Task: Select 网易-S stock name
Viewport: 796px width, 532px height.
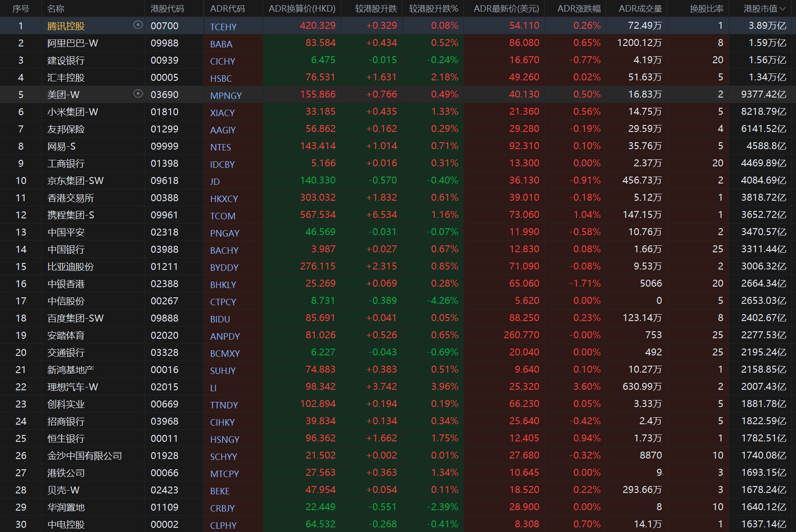Action: pyautogui.click(x=61, y=146)
